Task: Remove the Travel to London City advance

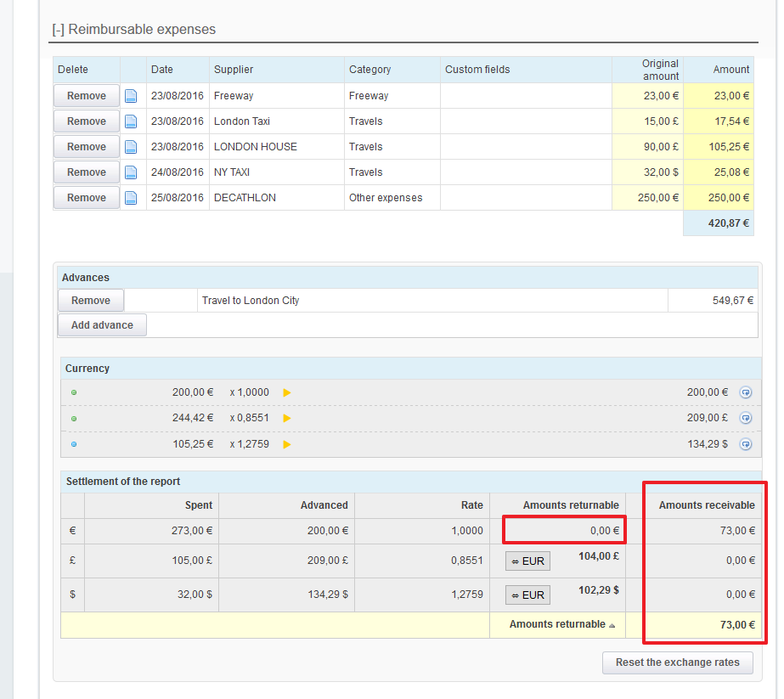Action: pos(91,301)
